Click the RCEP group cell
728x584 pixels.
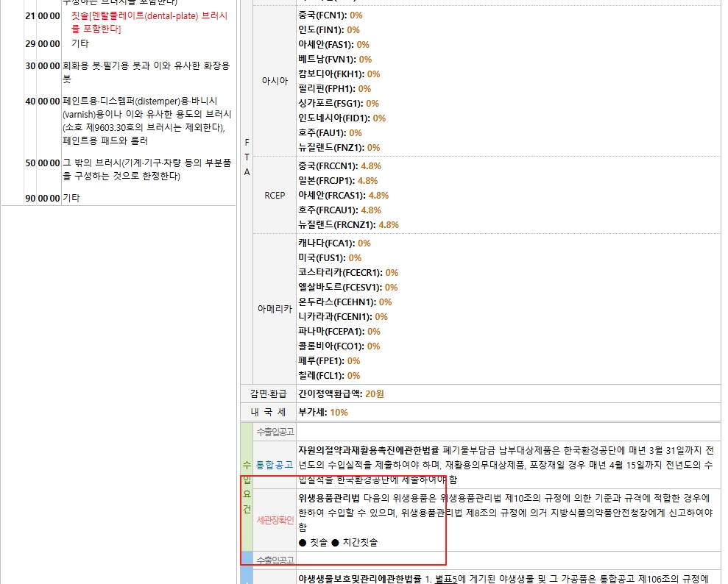[x=275, y=196]
